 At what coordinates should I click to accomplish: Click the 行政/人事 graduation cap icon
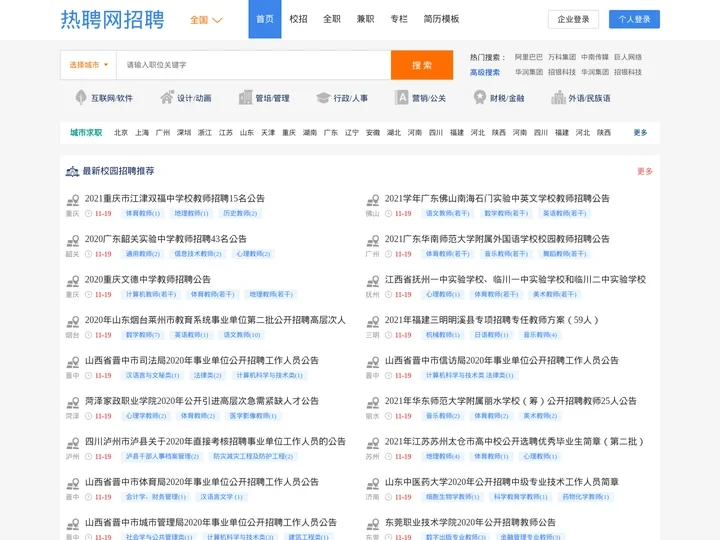323,97
